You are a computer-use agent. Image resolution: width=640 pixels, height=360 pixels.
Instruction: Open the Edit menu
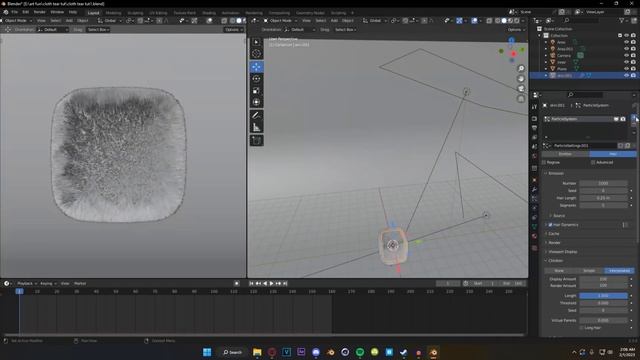[26, 12]
